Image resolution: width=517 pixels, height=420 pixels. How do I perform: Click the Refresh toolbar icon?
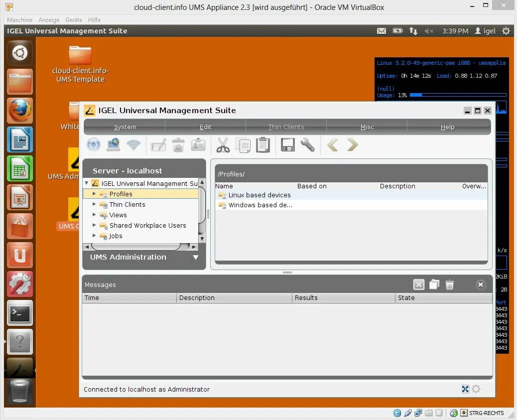[x=93, y=145]
